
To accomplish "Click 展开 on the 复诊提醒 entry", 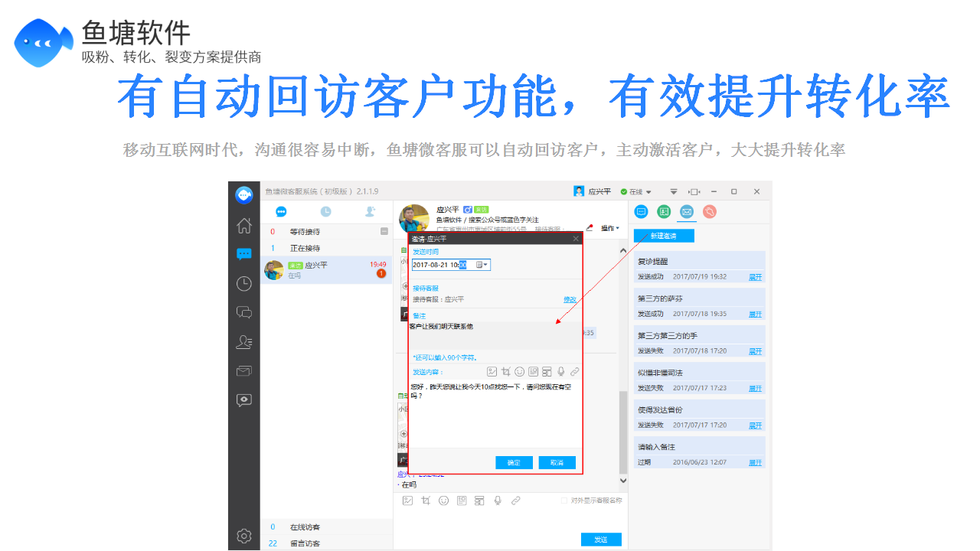I will coord(755,276).
